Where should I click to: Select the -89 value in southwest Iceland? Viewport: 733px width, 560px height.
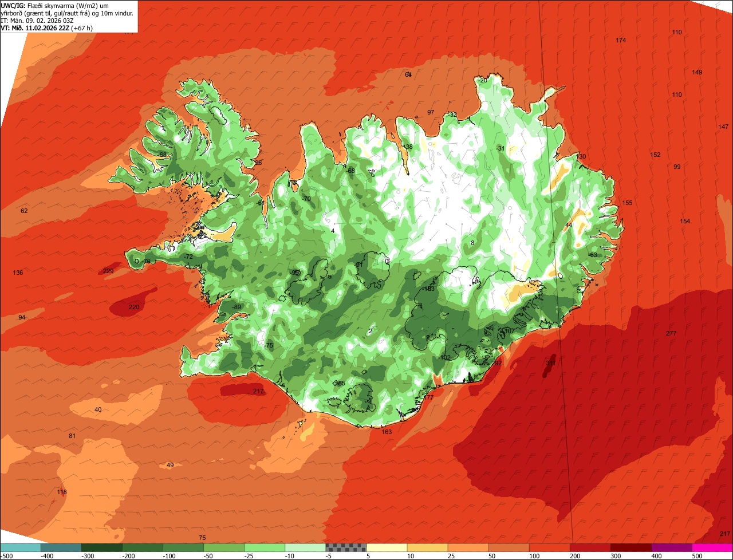point(237,307)
